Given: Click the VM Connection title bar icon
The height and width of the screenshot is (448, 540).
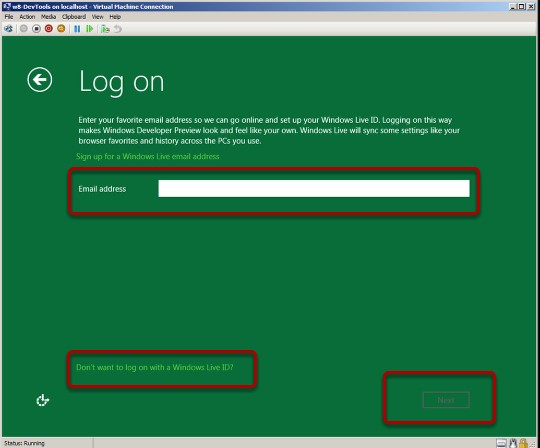Looking at the screenshot, I should (7, 6).
